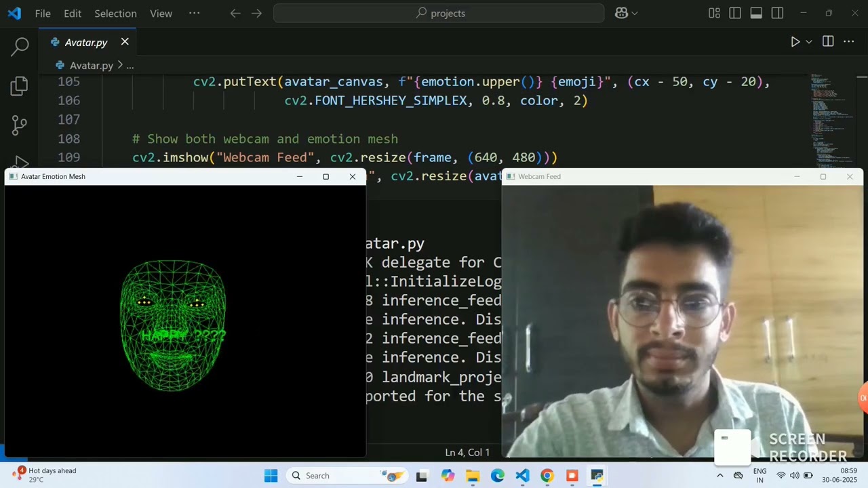The height and width of the screenshot is (488, 868).
Task: Split the editor to the right
Action: (828, 42)
